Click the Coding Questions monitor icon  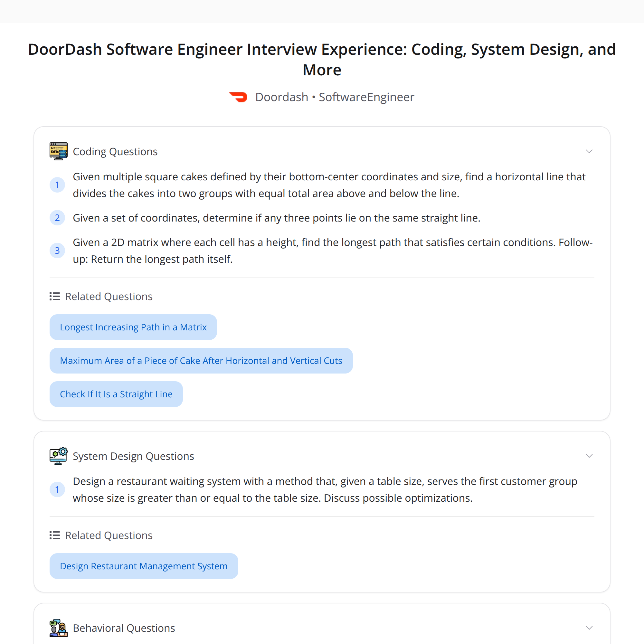[58, 151]
